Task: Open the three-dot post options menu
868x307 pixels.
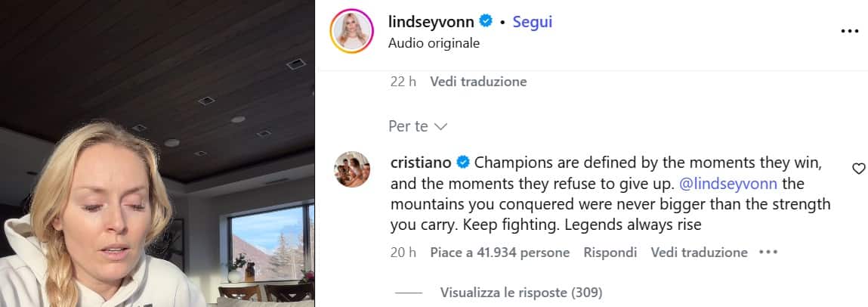Action: click(850, 31)
